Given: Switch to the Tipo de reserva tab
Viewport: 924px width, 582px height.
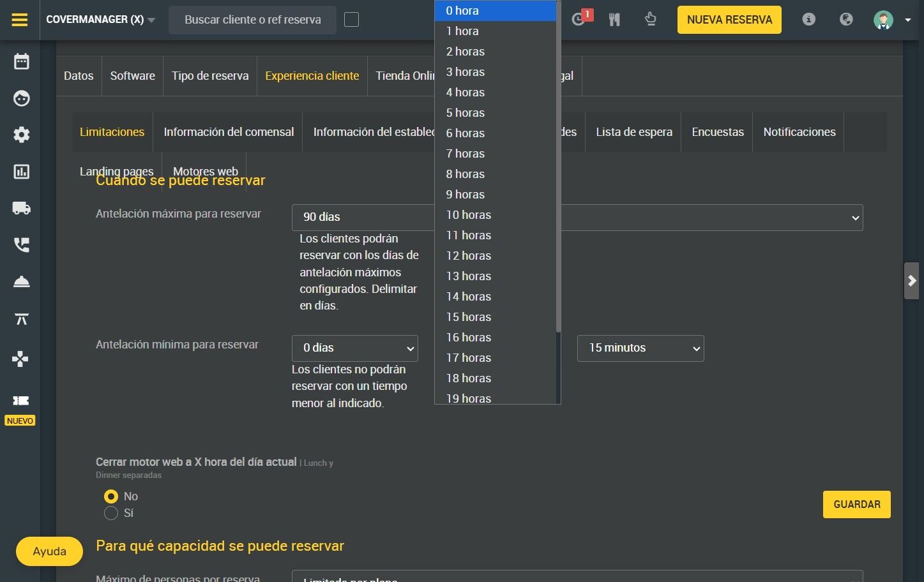Looking at the screenshot, I should point(210,76).
